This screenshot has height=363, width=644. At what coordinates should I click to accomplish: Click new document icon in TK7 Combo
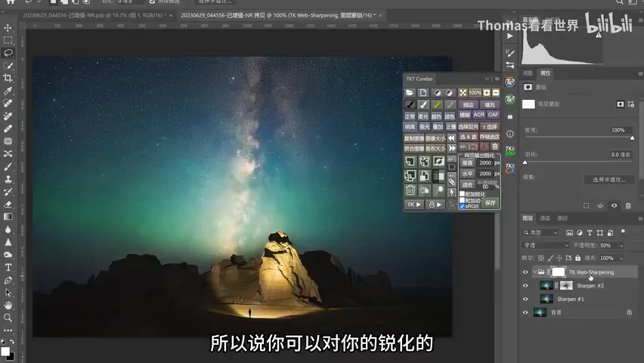click(423, 93)
